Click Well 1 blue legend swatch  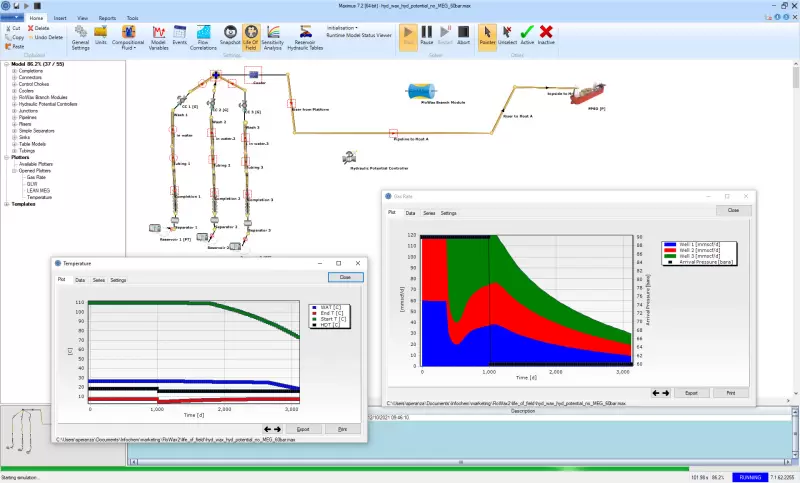tap(670, 244)
